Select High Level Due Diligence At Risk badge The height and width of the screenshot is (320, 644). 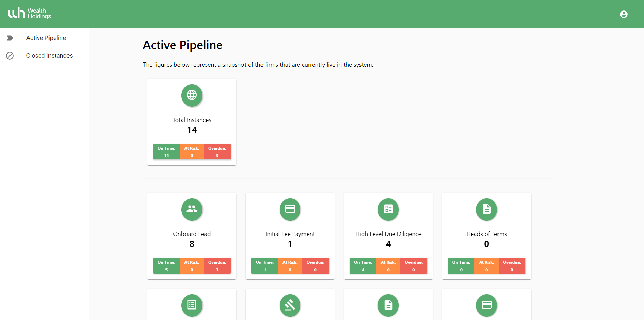[x=388, y=266]
